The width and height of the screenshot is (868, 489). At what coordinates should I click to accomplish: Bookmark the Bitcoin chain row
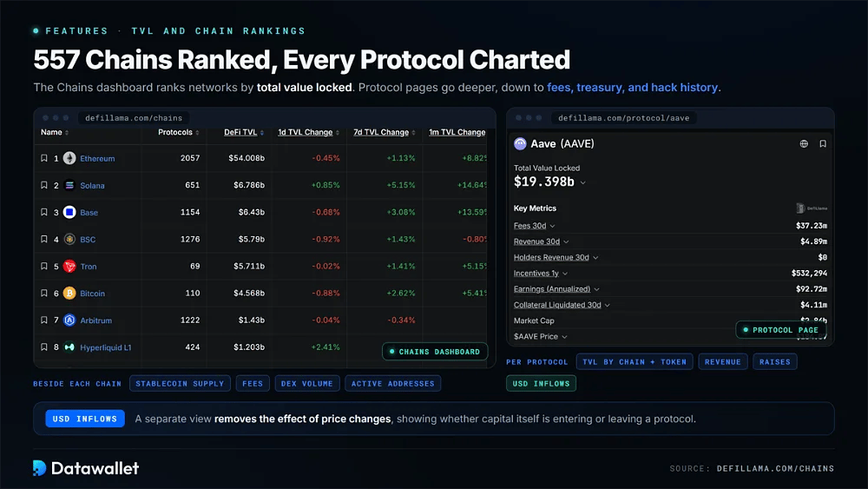(43, 294)
